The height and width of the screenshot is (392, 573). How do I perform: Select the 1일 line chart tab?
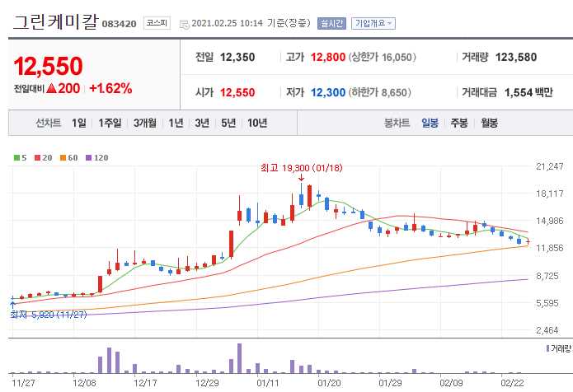(79, 123)
